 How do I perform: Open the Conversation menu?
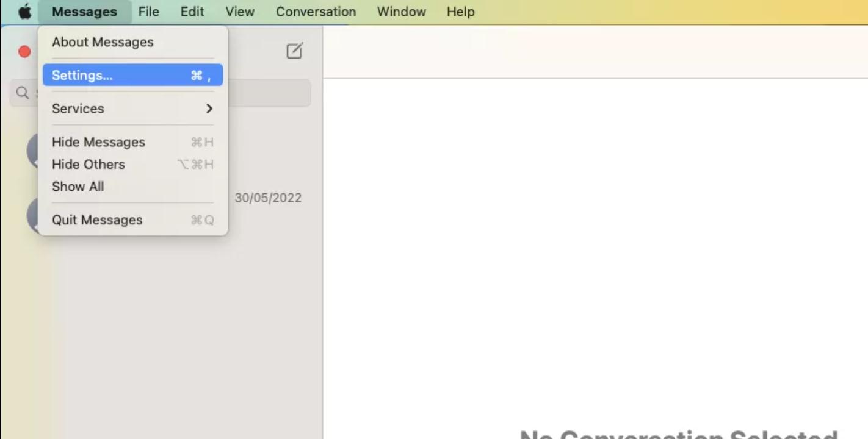coord(316,12)
